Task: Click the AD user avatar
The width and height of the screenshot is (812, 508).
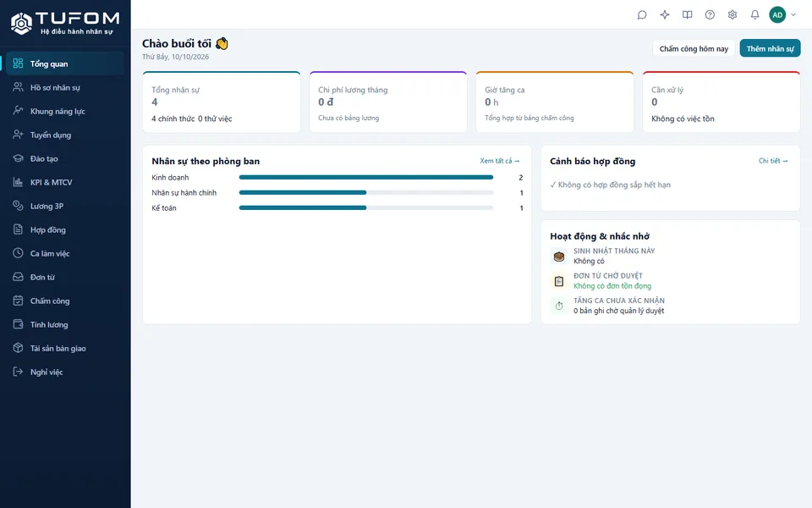Action: (777, 15)
